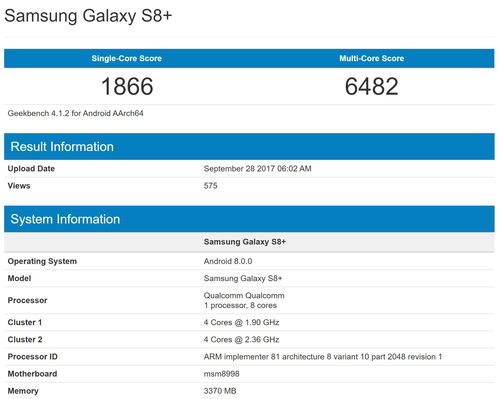Click the 'Android 8.0.0' value

point(228,261)
